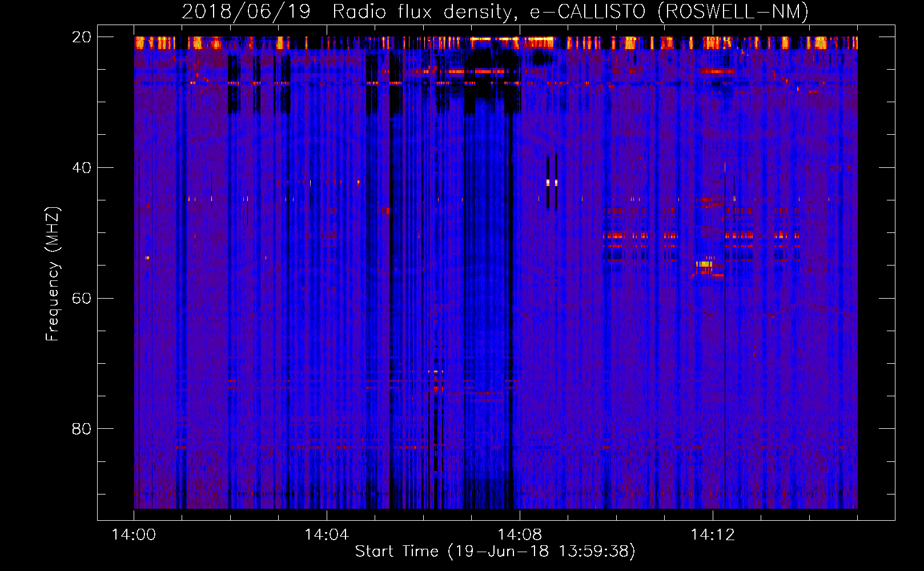Screen dimensions: 924x571
Task: Click the 'Frequency (MHZ)' axis label
Action: [x=53, y=274]
